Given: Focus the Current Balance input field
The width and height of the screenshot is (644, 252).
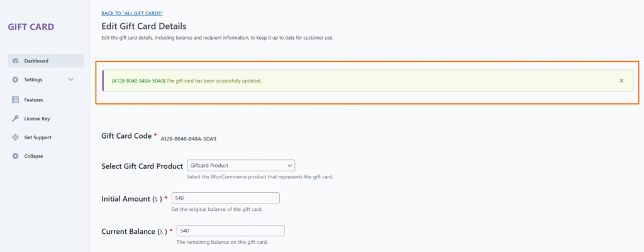Looking at the screenshot, I should 230,231.
